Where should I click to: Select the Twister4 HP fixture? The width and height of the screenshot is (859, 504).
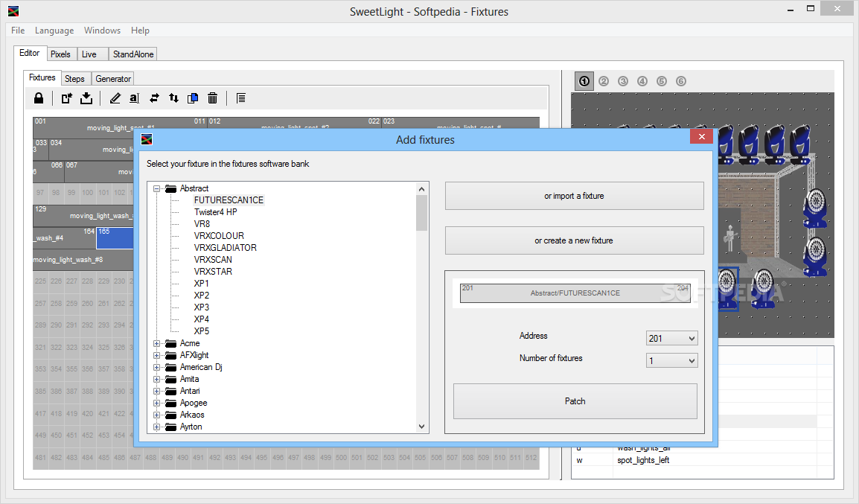215,212
